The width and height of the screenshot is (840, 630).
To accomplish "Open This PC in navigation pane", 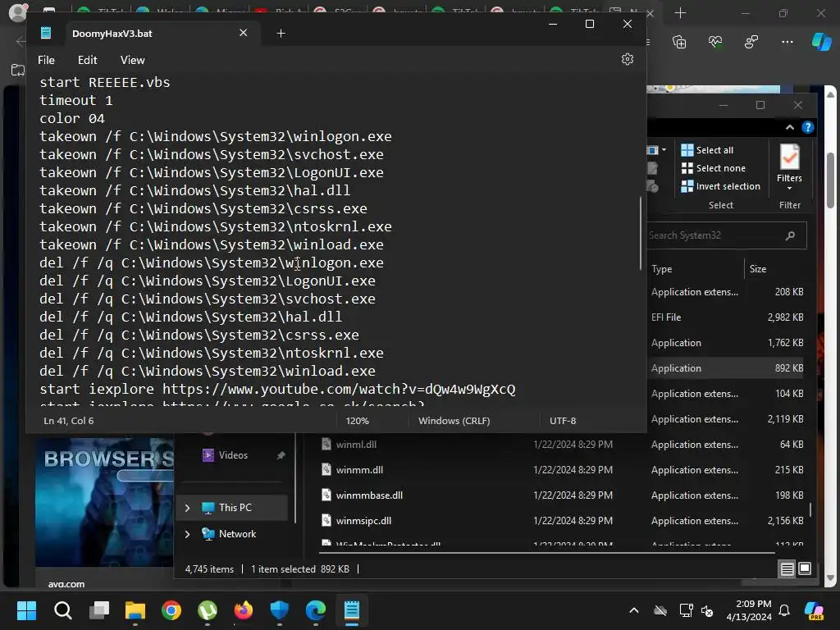I will 235,507.
